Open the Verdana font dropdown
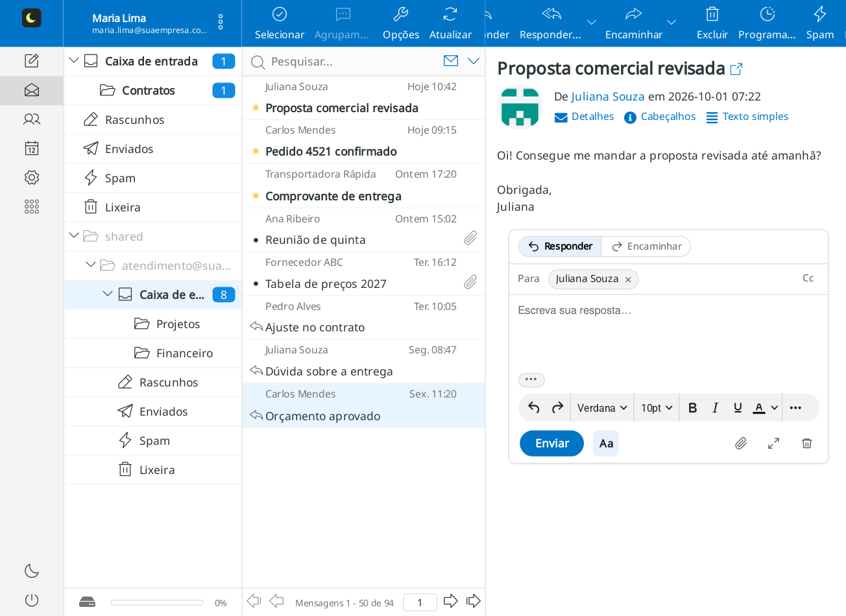 click(602, 408)
